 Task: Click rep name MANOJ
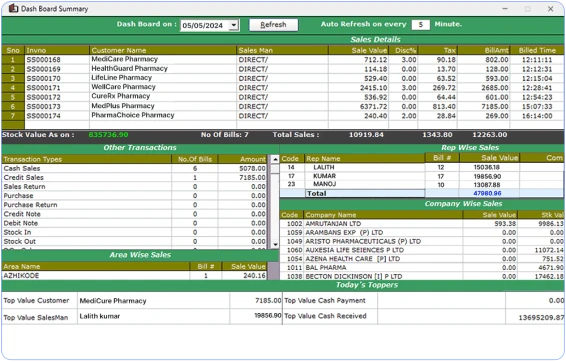(325, 184)
